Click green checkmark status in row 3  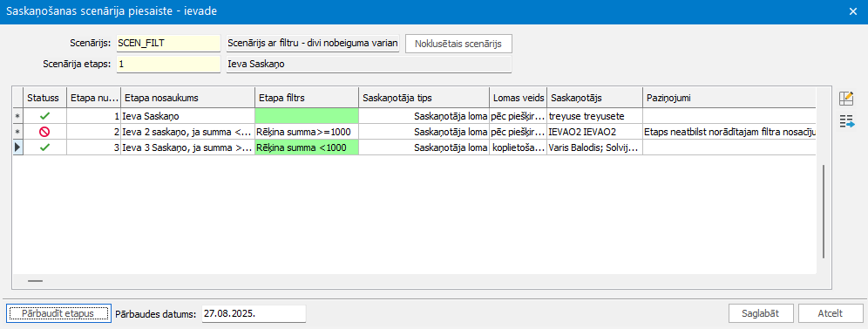[x=44, y=147]
